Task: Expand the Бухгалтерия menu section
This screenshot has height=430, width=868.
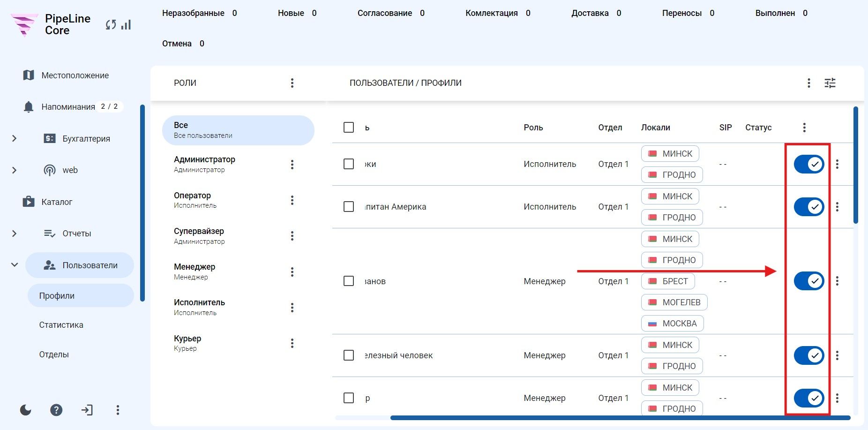Action: pos(14,138)
